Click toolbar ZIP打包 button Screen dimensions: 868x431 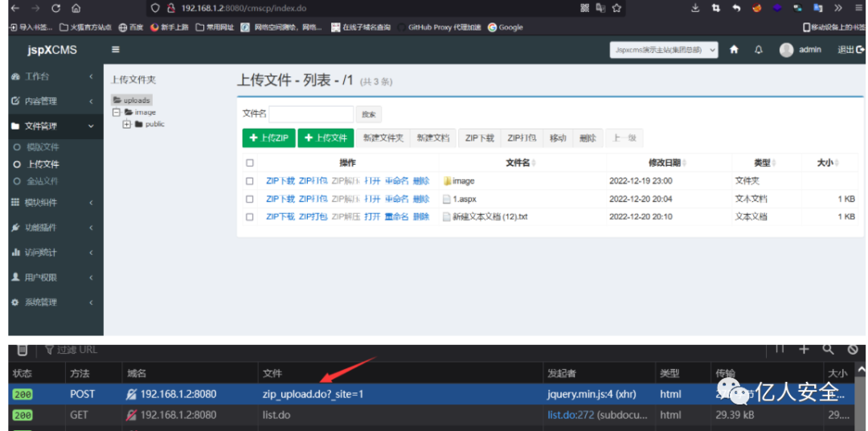pyautogui.click(x=522, y=138)
